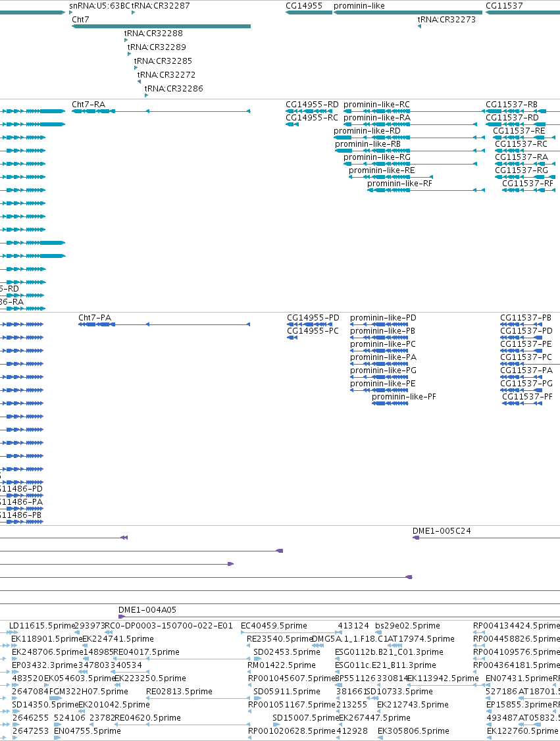Select the DME1-004A05 clone feature
560x741 pixels.
(x=147, y=610)
